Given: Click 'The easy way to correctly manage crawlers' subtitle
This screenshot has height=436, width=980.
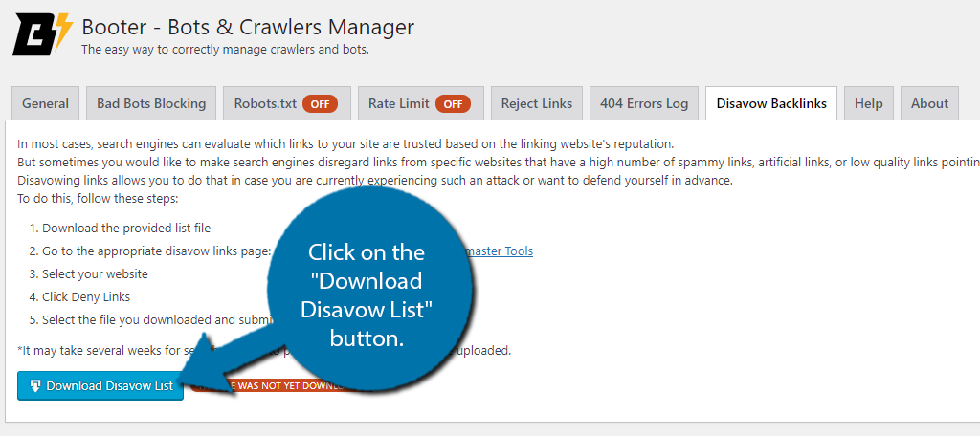Looking at the screenshot, I should 226,49.
